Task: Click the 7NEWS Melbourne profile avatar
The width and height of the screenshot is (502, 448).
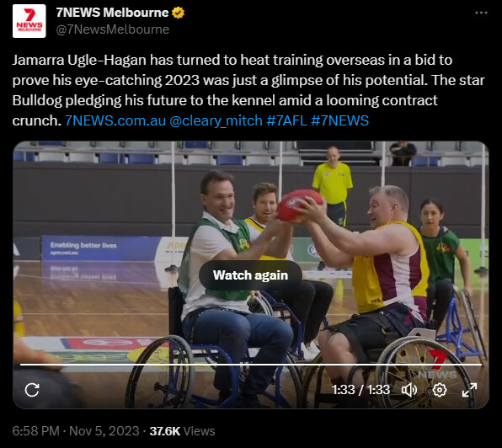Action: [29, 21]
